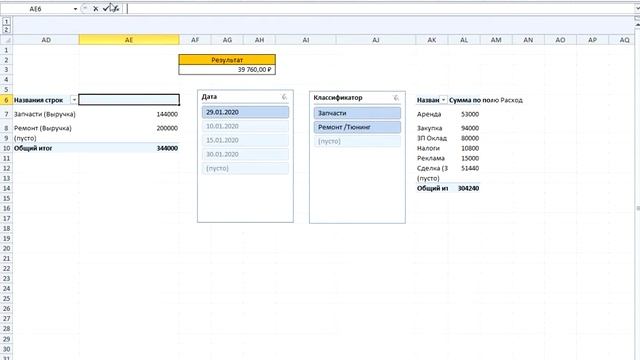640x360 pixels.
Task: Click the Name Box showing AE6
Action: tap(36, 9)
